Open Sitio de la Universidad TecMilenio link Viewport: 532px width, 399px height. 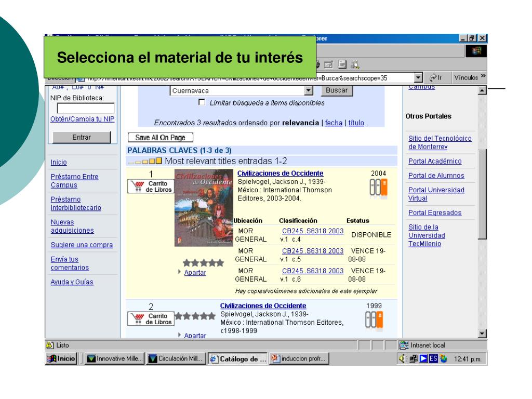[x=427, y=235]
